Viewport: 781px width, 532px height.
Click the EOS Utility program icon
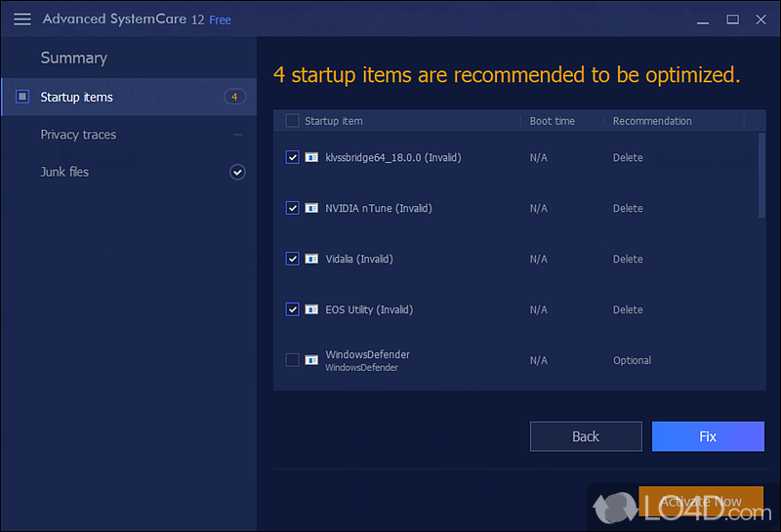pos(311,309)
